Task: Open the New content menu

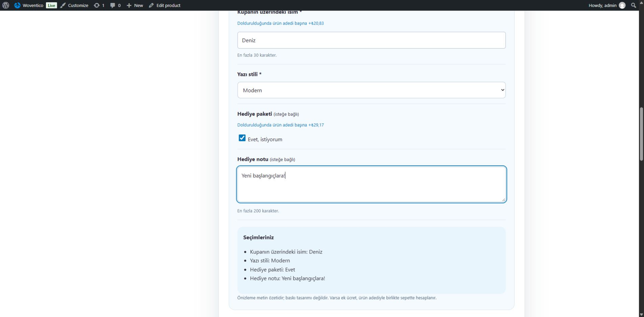Action: click(x=135, y=6)
